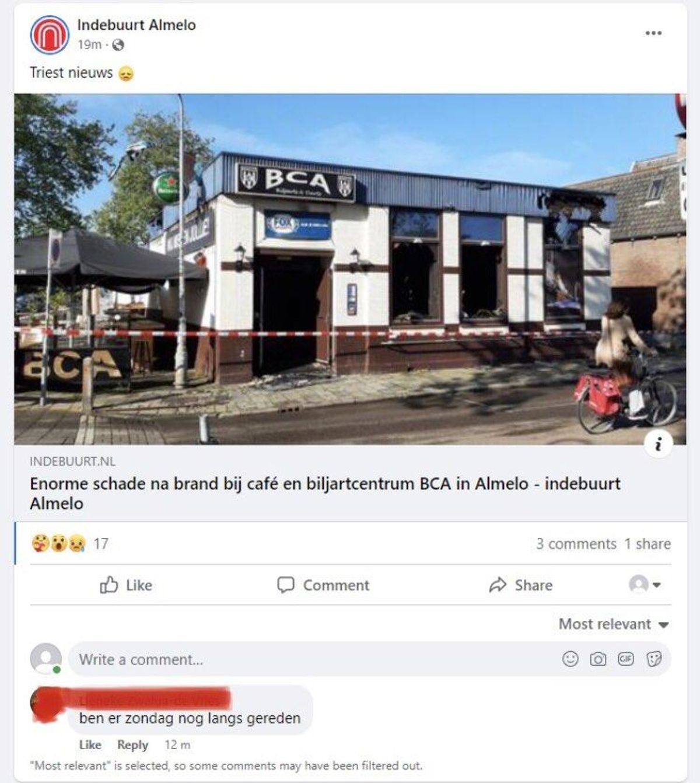Click the globe public-visibility icon
Image resolution: width=700 pixels, height=783 pixels.
point(118,45)
